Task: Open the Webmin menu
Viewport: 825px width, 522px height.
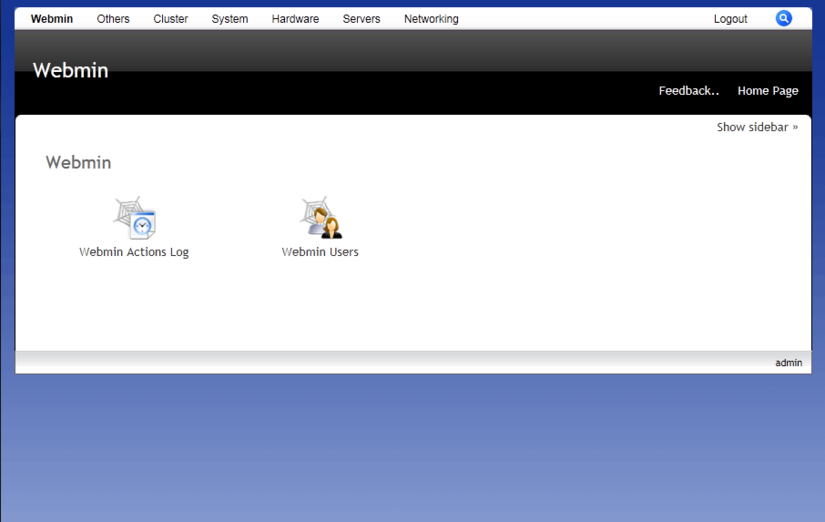Action: click(52, 19)
